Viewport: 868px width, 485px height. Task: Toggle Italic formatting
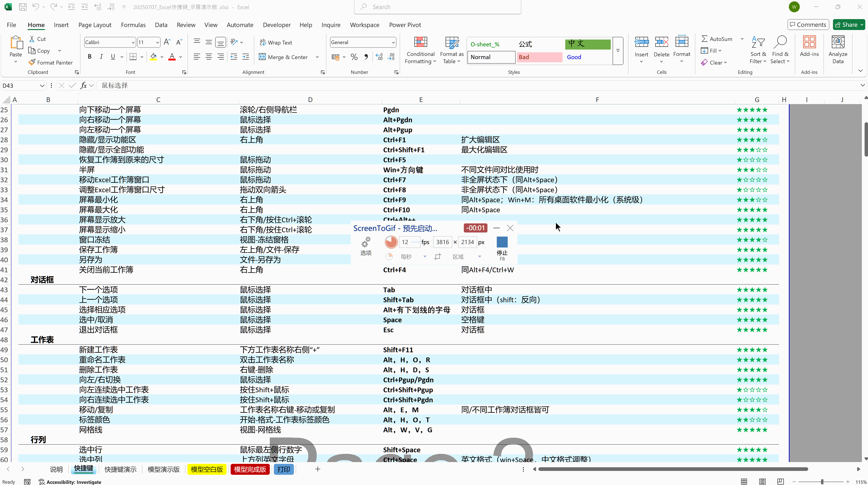(101, 57)
